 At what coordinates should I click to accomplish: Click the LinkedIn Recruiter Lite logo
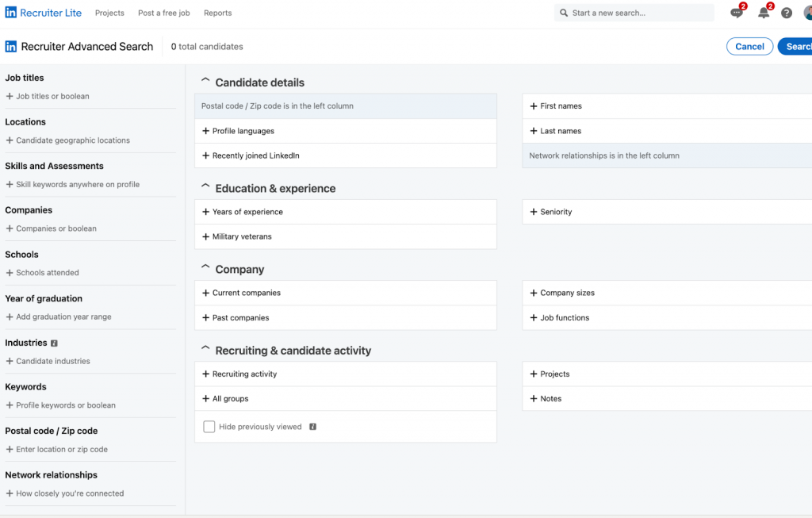44,13
